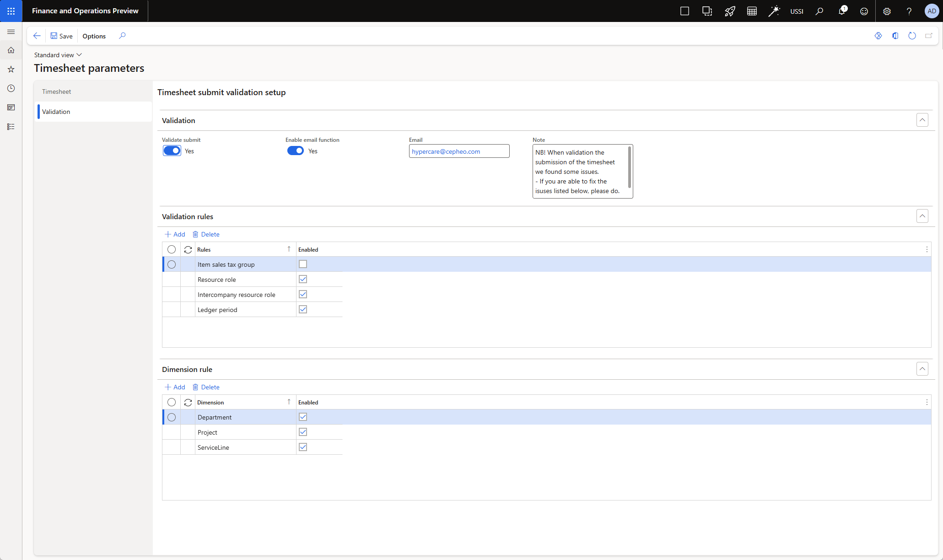The image size is (943, 560).
Task: Collapse the Dimension rule section
Action: click(922, 369)
